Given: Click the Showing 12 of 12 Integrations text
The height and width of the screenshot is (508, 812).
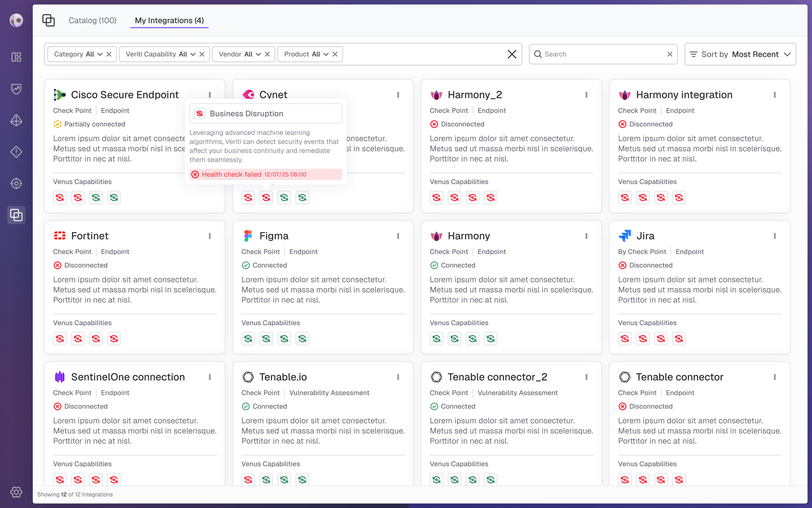Looking at the screenshot, I should [75, 495].
